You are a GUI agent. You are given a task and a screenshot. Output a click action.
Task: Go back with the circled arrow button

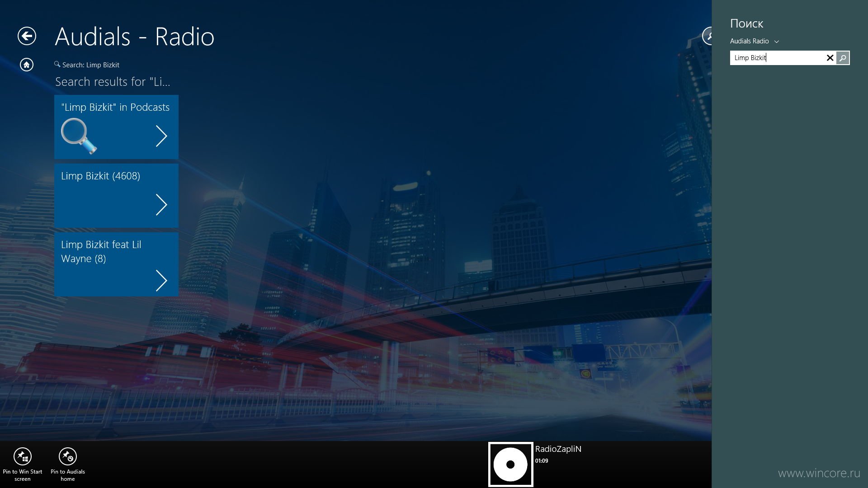27,36
